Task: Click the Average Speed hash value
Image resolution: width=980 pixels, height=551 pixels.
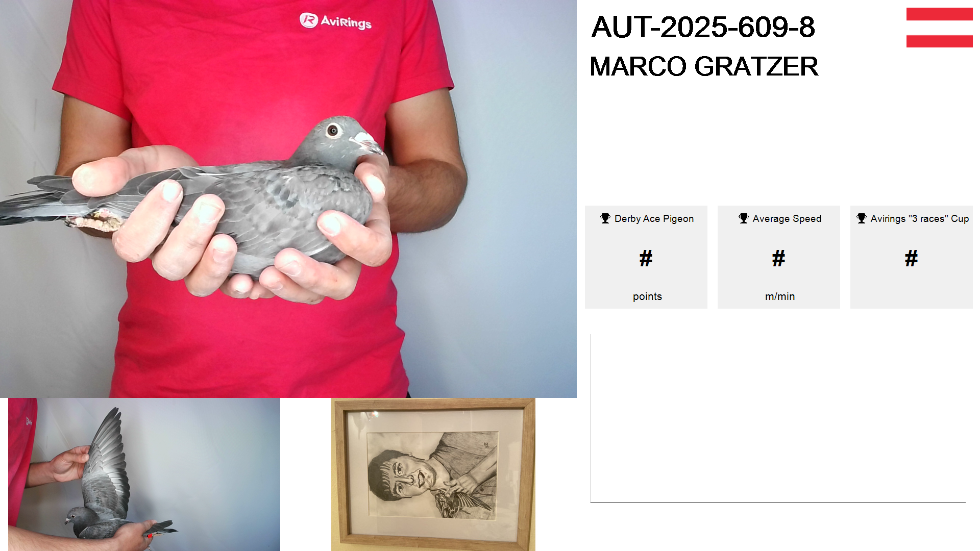Action: tap(779, 259)
